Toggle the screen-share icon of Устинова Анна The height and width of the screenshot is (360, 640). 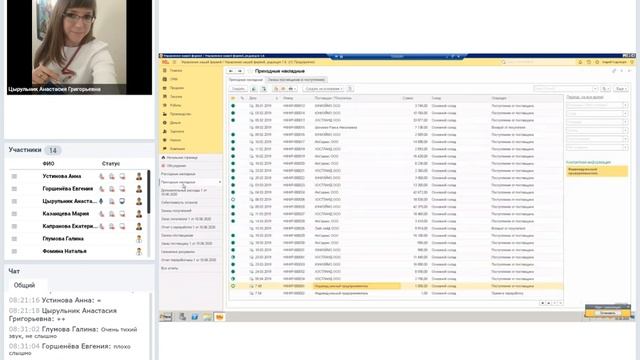(x=122, y=176)
